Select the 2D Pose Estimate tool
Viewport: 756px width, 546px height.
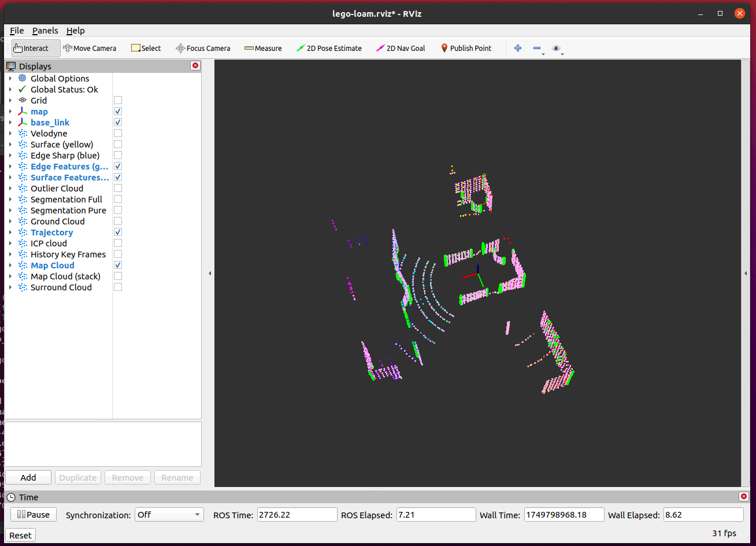(329, 48)
